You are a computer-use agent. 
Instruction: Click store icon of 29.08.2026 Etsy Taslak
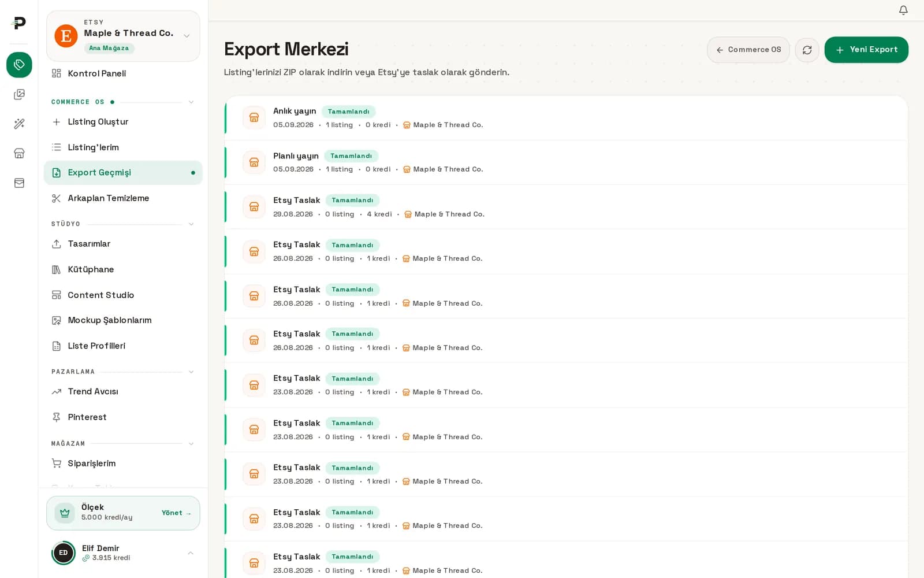tap(254, 206)
